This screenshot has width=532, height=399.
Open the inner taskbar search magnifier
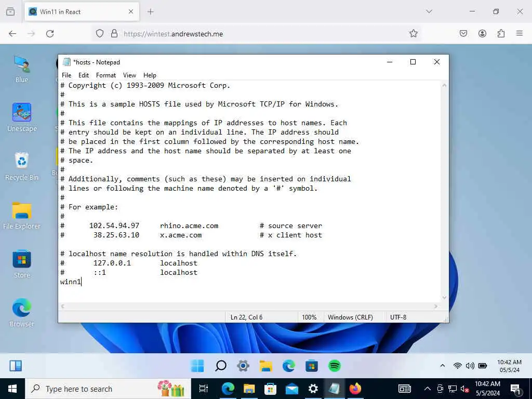coord(220,366)
